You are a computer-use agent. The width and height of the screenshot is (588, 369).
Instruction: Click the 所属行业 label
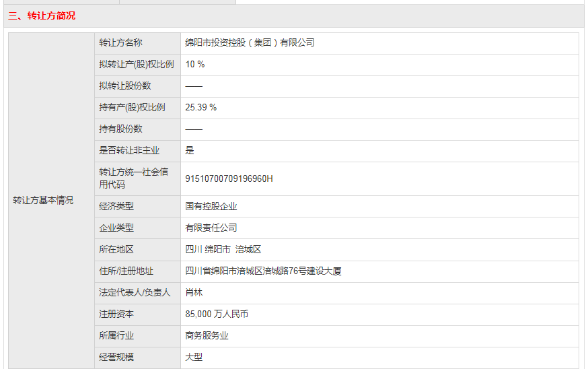click(x=116, y=335)
